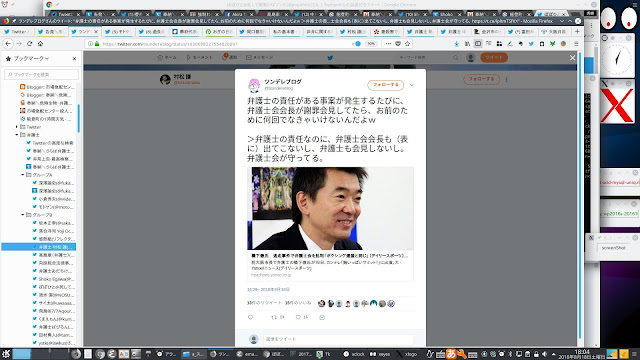Open the linked article photo preview
Viewport: 640px width, 360px height.
[x=330, y=208]
